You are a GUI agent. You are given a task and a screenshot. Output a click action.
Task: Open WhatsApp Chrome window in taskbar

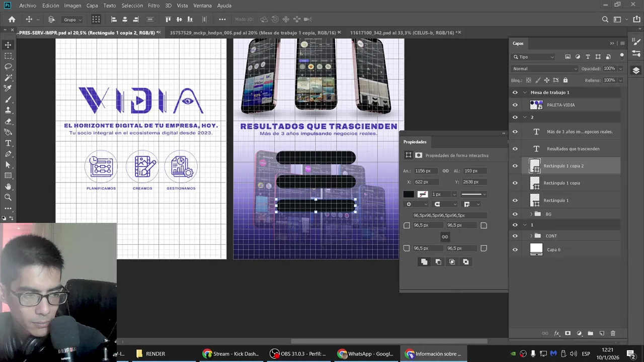tap(365, 354)
